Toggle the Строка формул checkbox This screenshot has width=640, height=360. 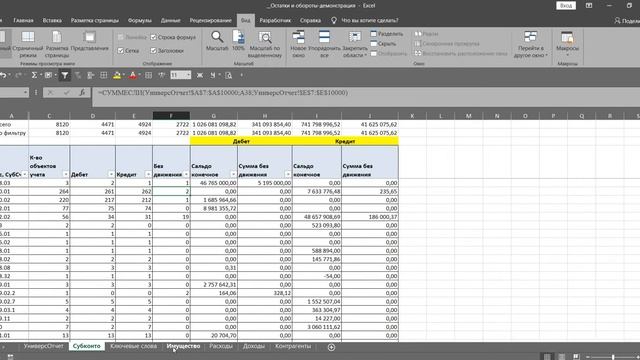[173, 37]
